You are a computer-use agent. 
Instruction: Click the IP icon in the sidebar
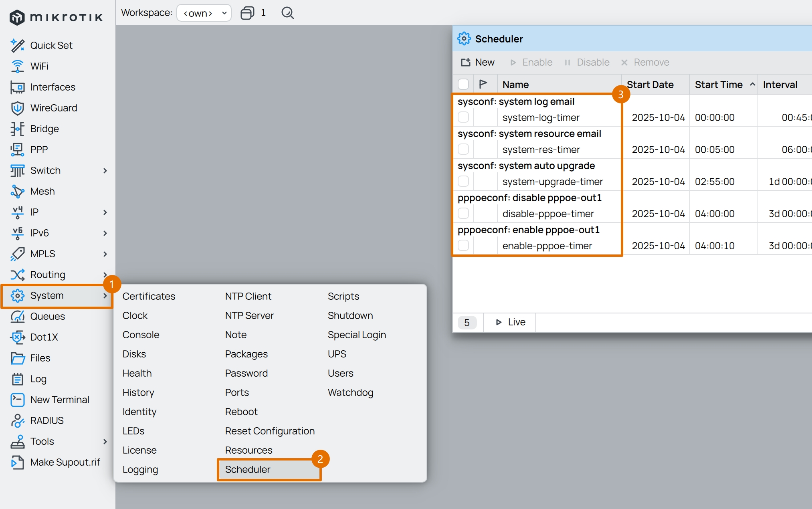tap(18, 212)
